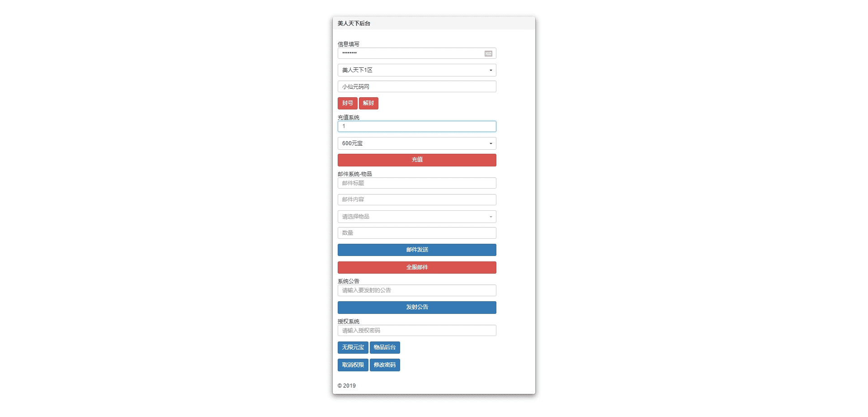Click the 数量 quantity input field
This screenshot has width=868, height=417.
point(416,233)
